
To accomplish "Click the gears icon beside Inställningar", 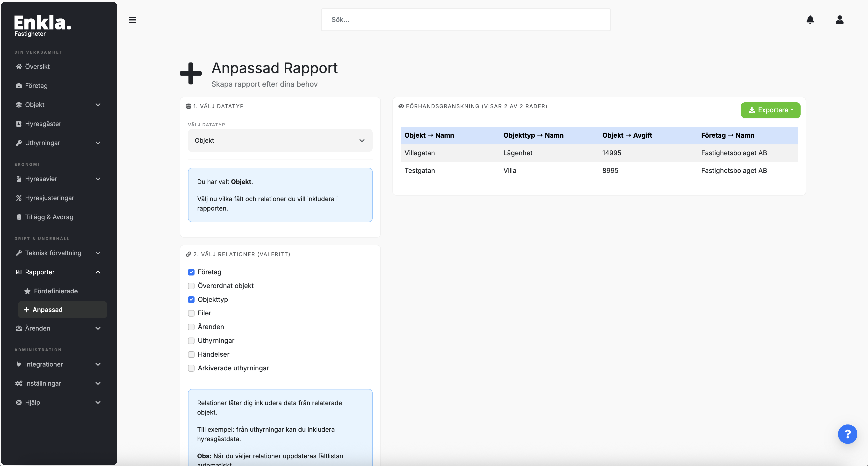I will (19, 383).
